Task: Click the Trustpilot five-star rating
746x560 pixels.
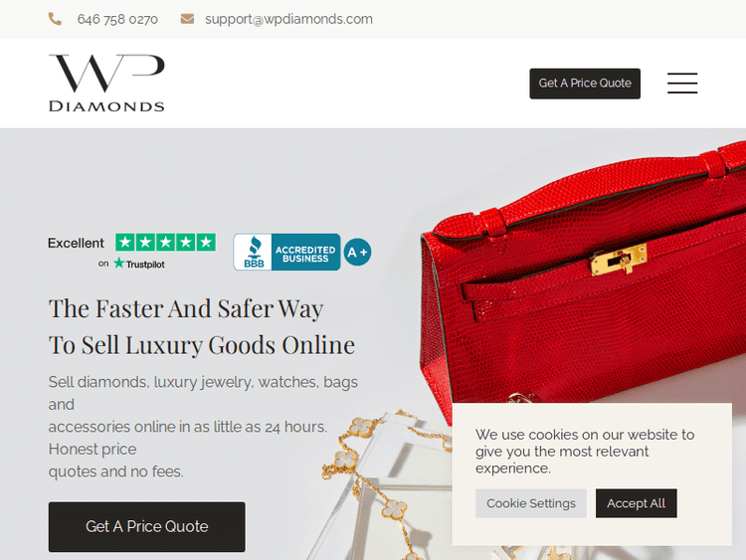Action: coord(165,242)
